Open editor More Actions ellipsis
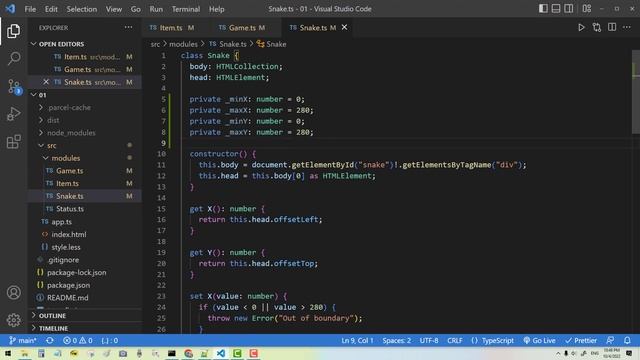 pyautogui.click(x=627, y=28)
